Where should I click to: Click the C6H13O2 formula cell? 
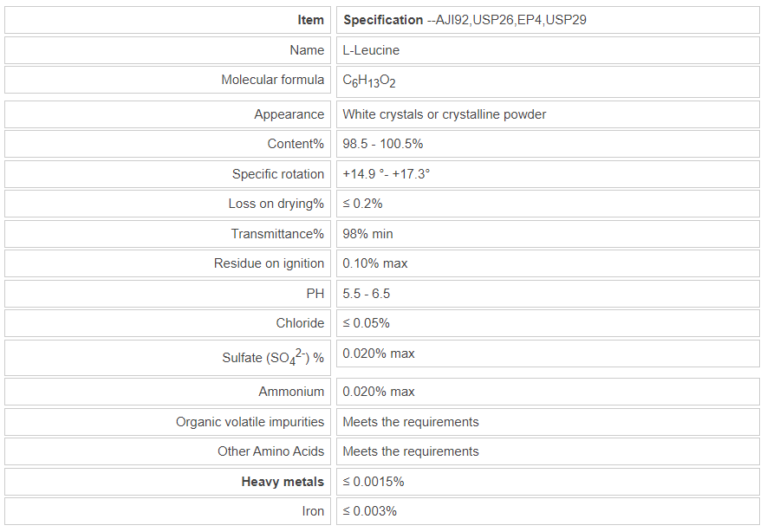(369, 81)
